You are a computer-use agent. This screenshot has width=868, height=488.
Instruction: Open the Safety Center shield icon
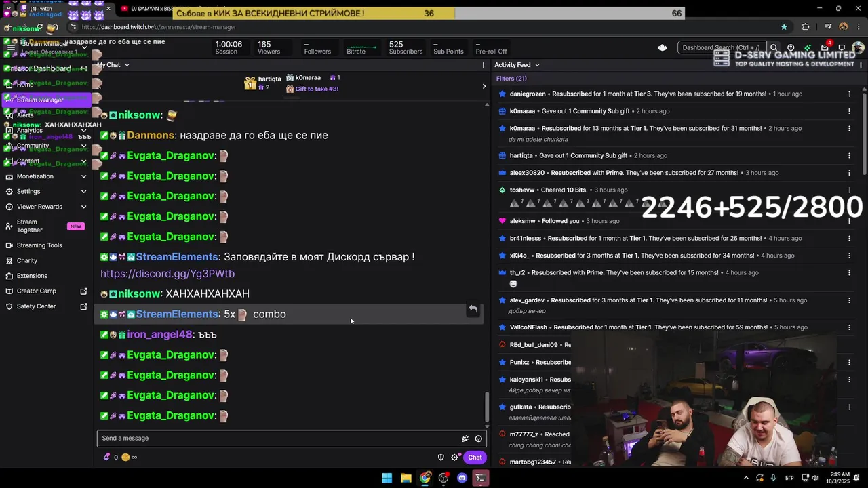click(x=9, y=306)
